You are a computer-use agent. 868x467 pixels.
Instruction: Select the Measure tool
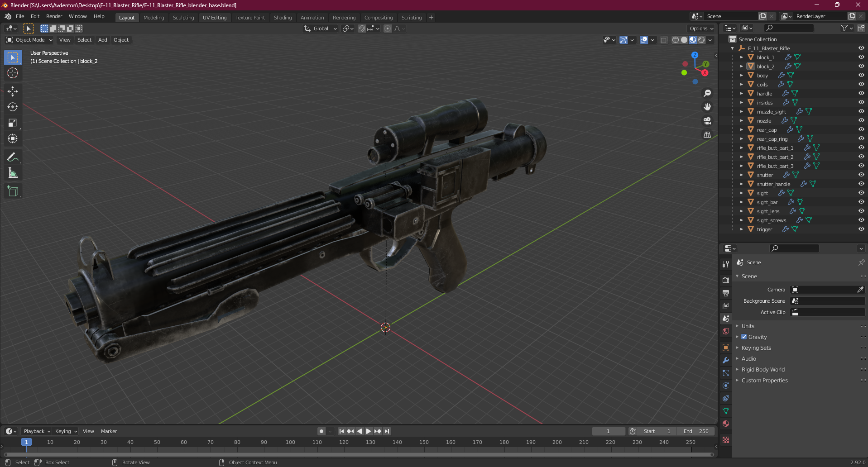click(13, 173)
